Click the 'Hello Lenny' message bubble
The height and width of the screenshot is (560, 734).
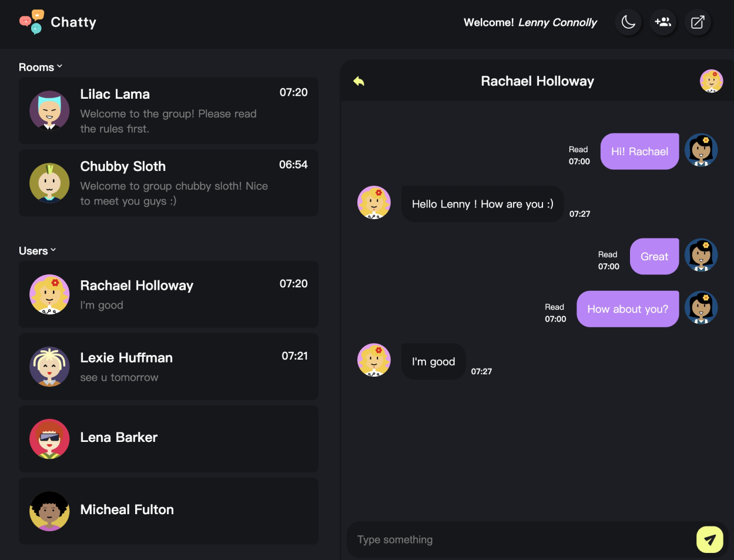pyautogui.click(x=482, y=204)
